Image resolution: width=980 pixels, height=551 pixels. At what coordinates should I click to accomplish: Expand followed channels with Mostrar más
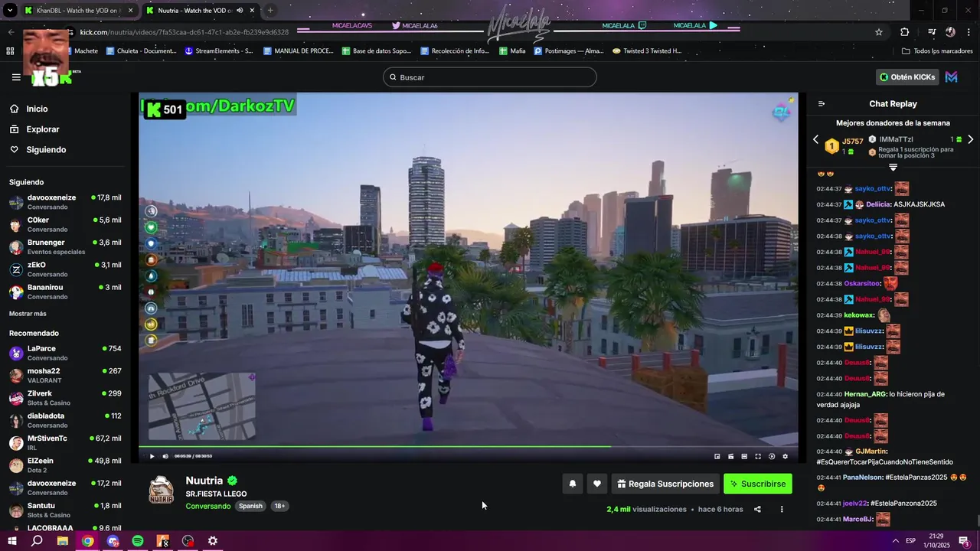pyautogui.click(x=28, y=314)
